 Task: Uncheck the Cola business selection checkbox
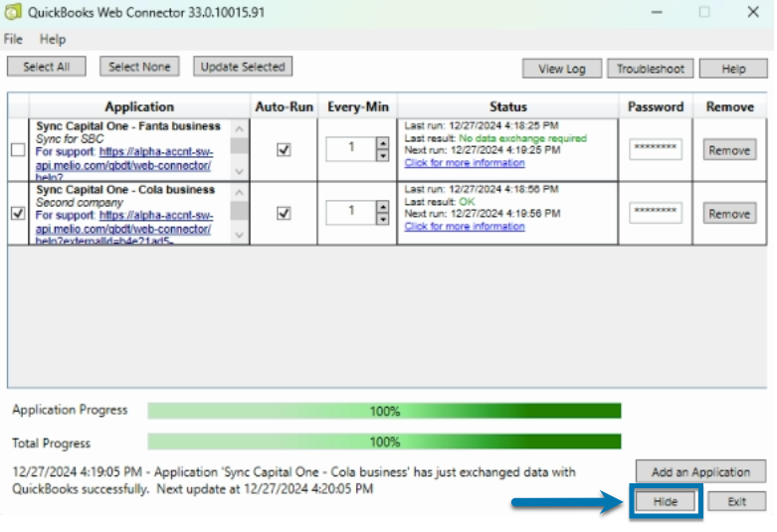pyautogui.click(x=18, y=213)
